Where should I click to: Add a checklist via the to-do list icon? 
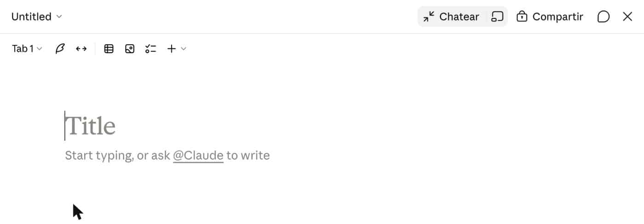click(151, 49)
